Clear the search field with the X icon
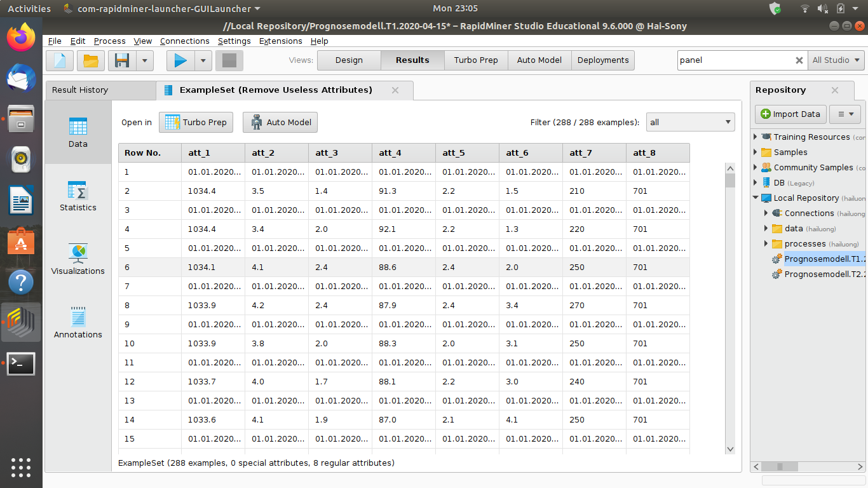The width and height of the screenshot is (868, 488). click(x=799, y=60)
